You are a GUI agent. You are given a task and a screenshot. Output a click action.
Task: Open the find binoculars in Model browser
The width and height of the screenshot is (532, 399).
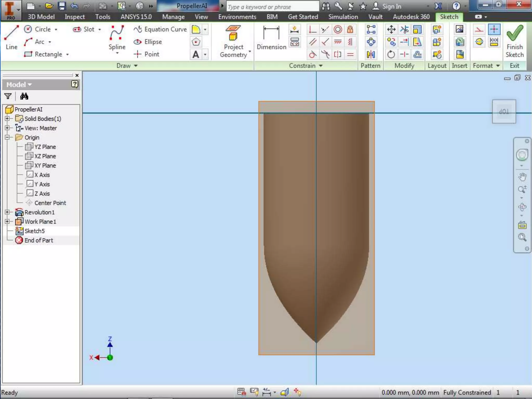tap(24, 96)
